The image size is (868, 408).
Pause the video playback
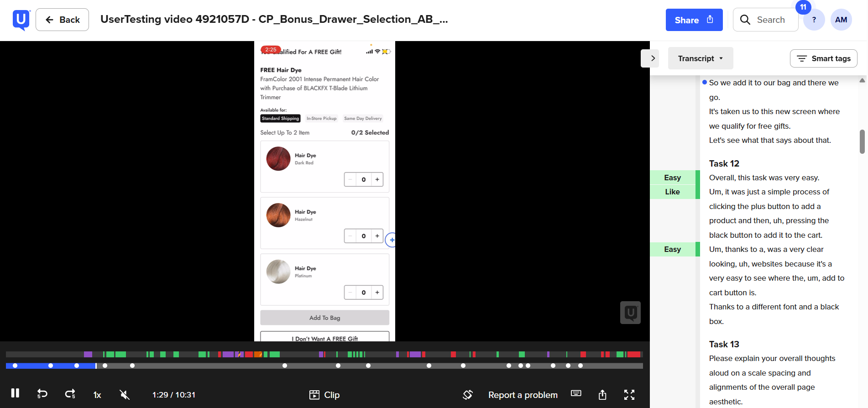tap(15, 393)
